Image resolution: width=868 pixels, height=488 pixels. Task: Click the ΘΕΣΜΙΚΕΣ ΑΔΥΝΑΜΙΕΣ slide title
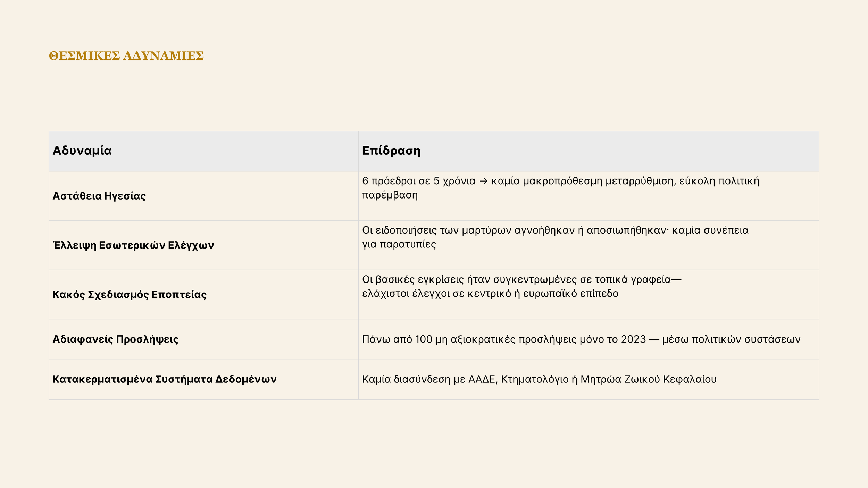pyautogui.click(x=126, y=56)
